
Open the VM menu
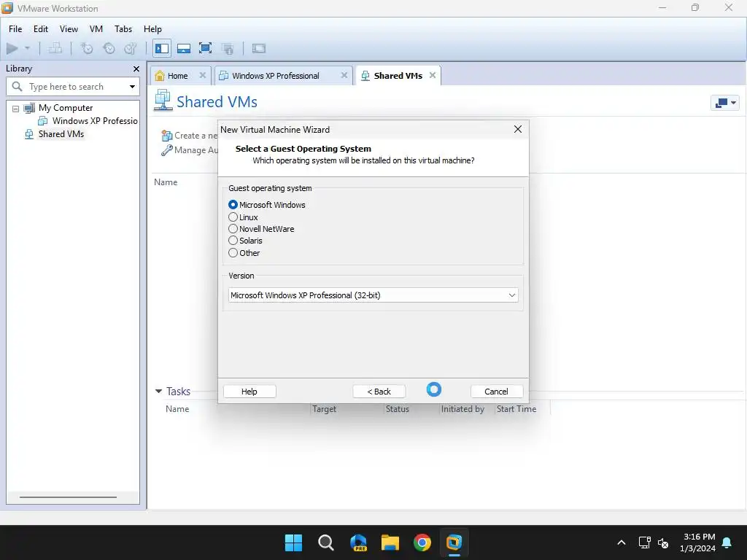point(96,29)
